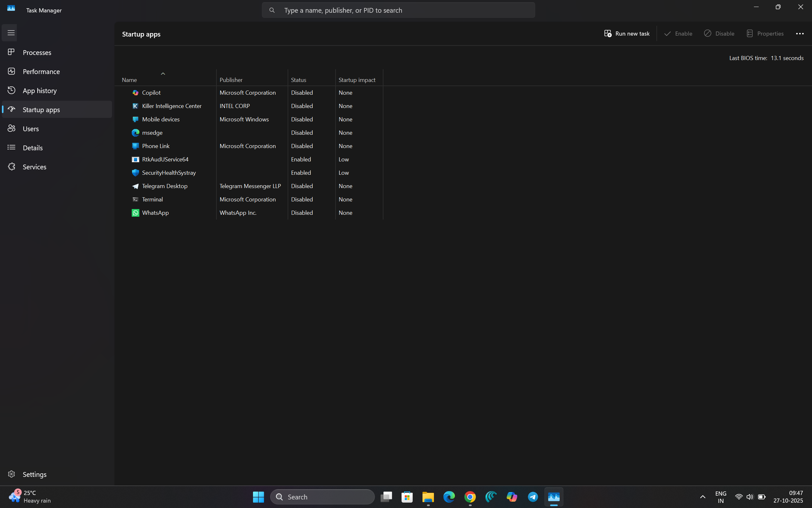Open Google Chrome from the taskbar
This screenshot has width=812, height=508.
pyautogui.click(x=470, y=497)
